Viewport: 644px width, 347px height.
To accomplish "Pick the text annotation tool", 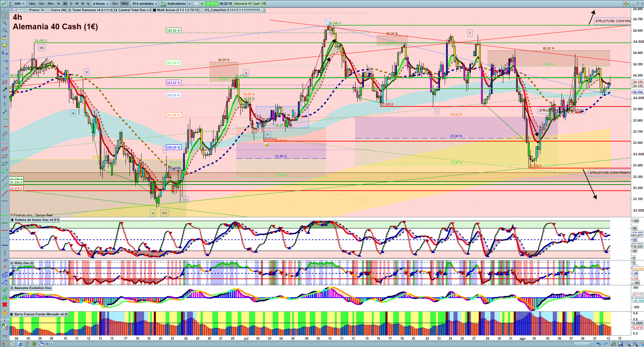I will (5, 97).
